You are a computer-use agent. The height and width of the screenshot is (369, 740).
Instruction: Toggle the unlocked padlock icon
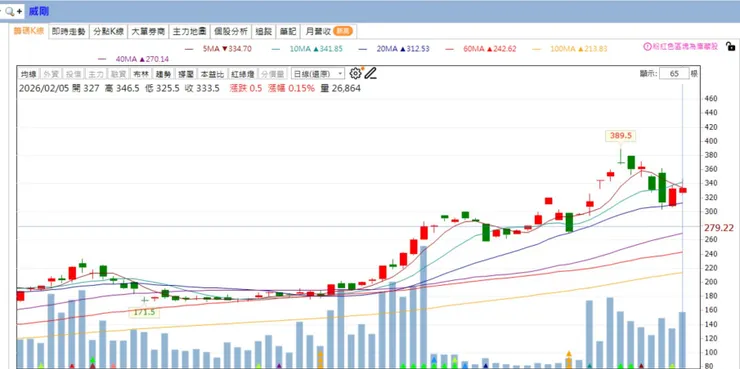point(730,47)
